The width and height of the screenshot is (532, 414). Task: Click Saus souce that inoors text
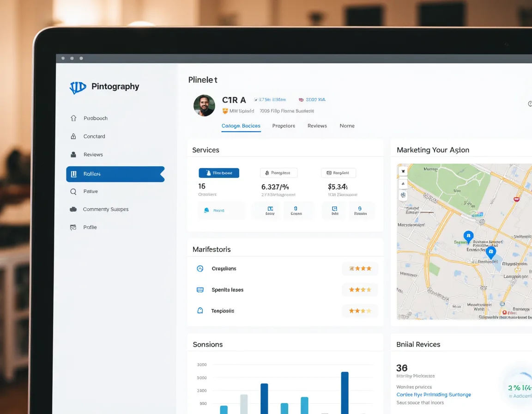(x=420, y=402)
